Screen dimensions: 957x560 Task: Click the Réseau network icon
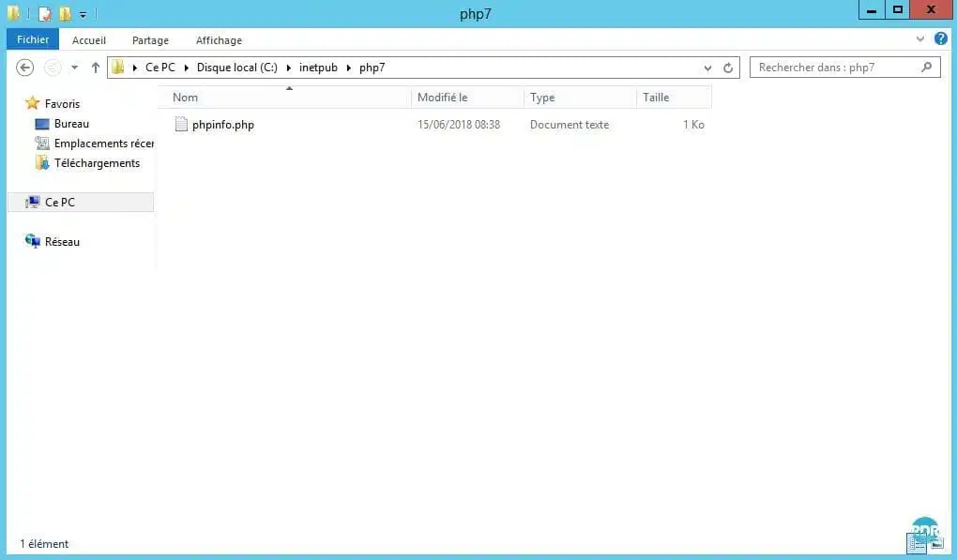[x=32, y=241]
